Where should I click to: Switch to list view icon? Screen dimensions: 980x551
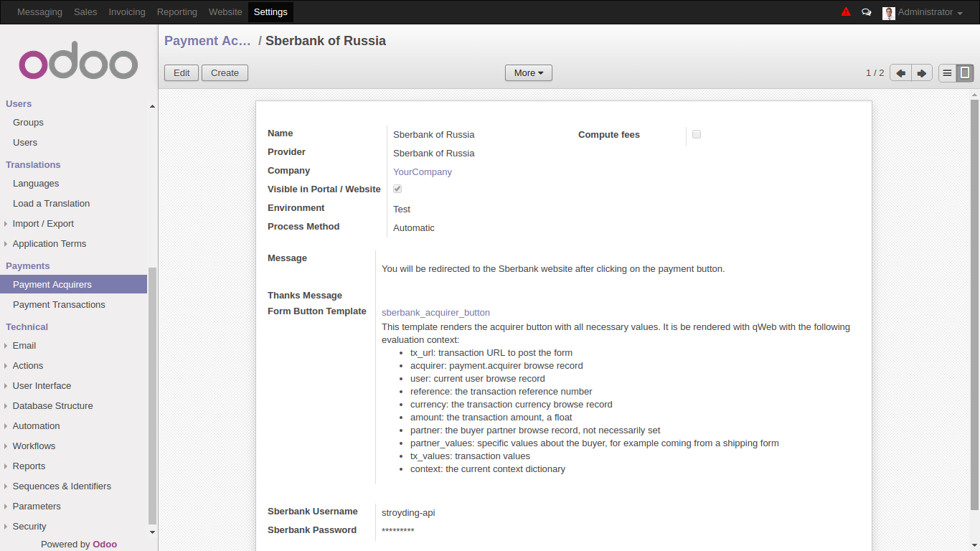[947, 73]
